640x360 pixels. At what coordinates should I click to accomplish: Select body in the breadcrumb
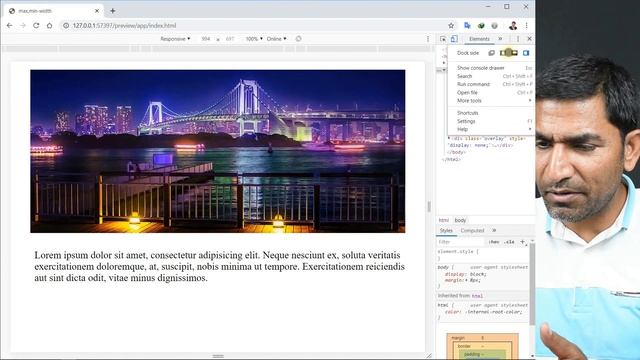pyautogui.click(x=460, y=220)
